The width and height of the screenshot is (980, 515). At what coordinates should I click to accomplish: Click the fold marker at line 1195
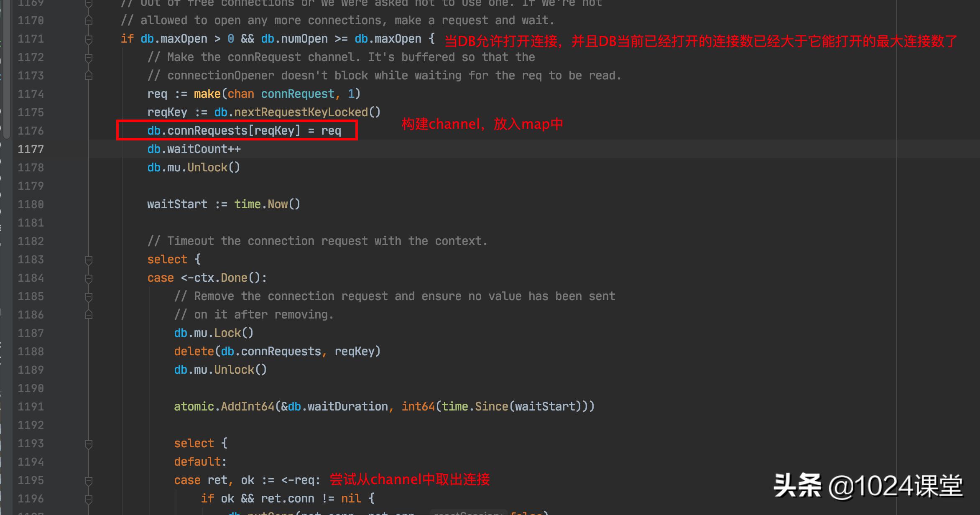88,480
